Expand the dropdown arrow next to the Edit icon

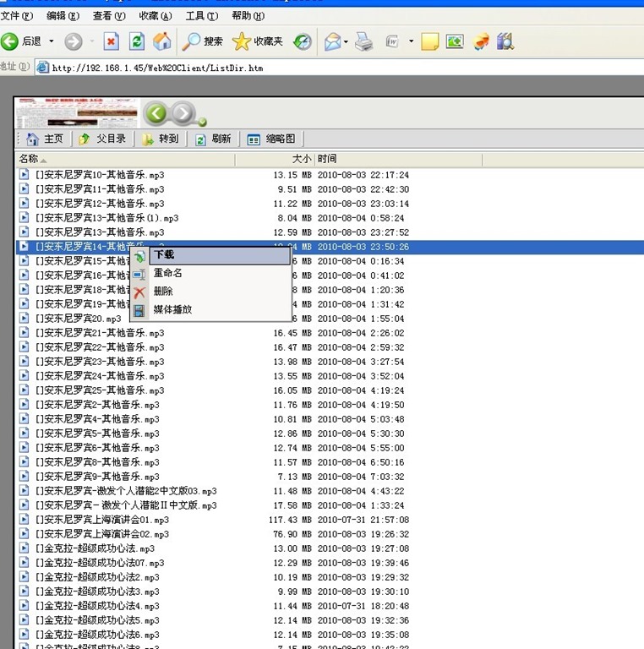point(411,41)
